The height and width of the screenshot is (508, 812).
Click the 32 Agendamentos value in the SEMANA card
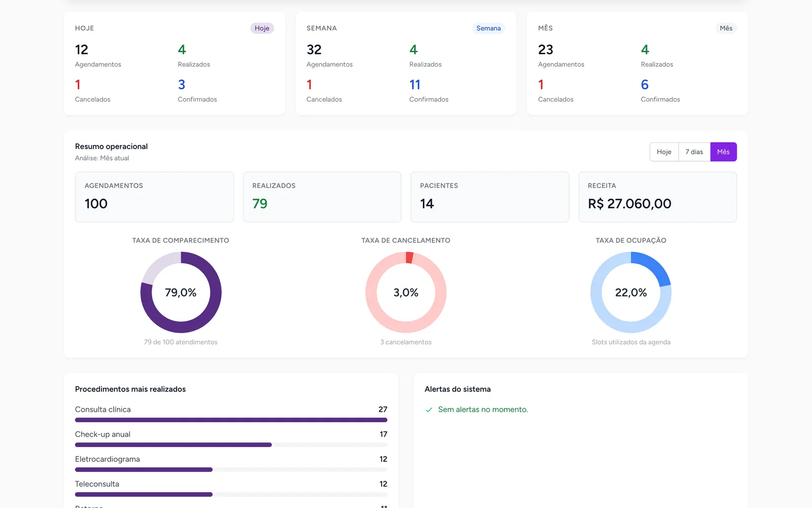(x=314, y=50)
